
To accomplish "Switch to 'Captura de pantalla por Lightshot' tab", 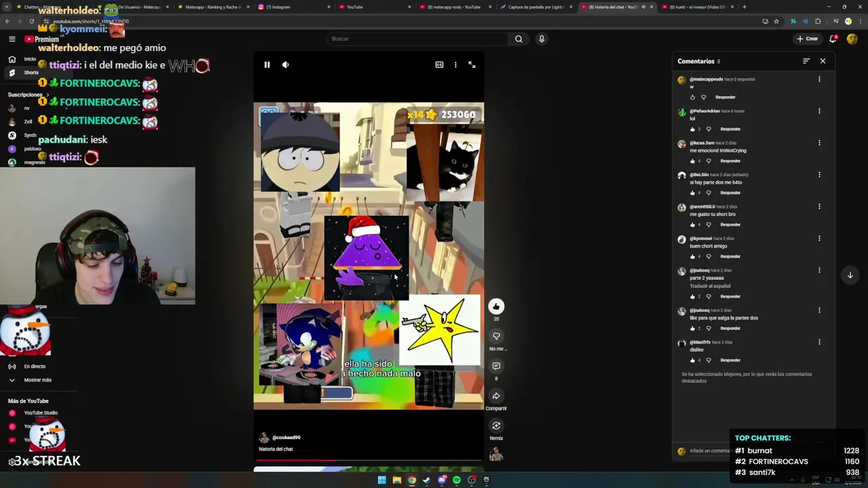I will (536, 7).
